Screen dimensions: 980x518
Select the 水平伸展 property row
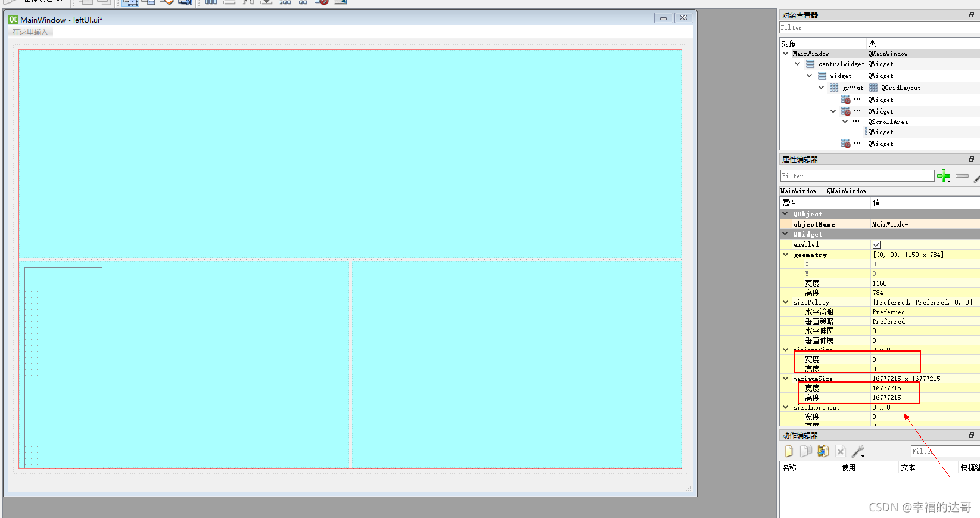click(x=880, y=331)
